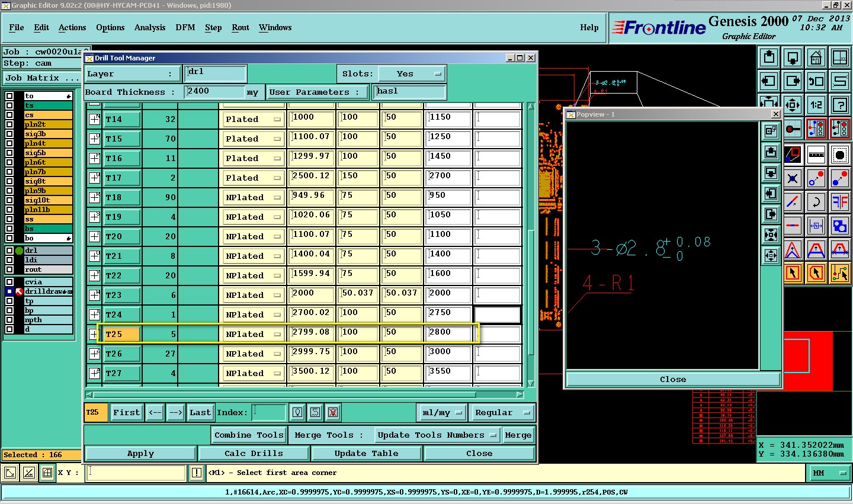This screenshot has height=504, width=853.
Task: Open the ml/my units dropdown
Action: [442, 412]
